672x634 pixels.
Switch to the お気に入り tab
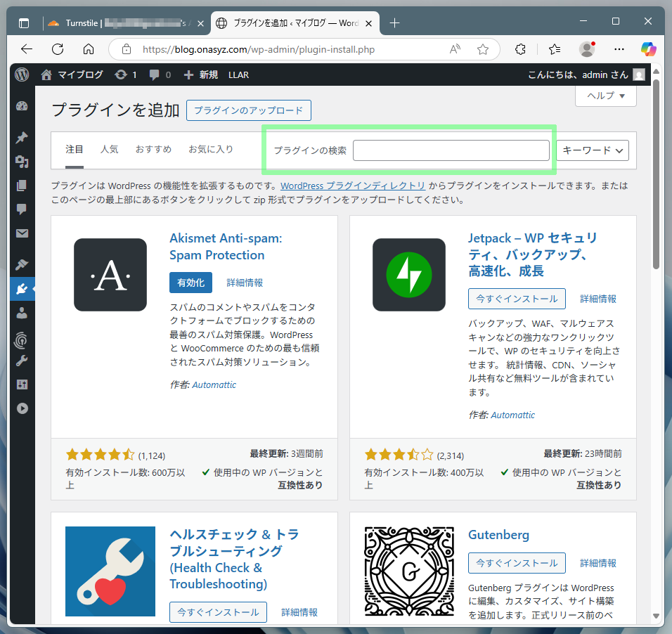pos(211,149)
